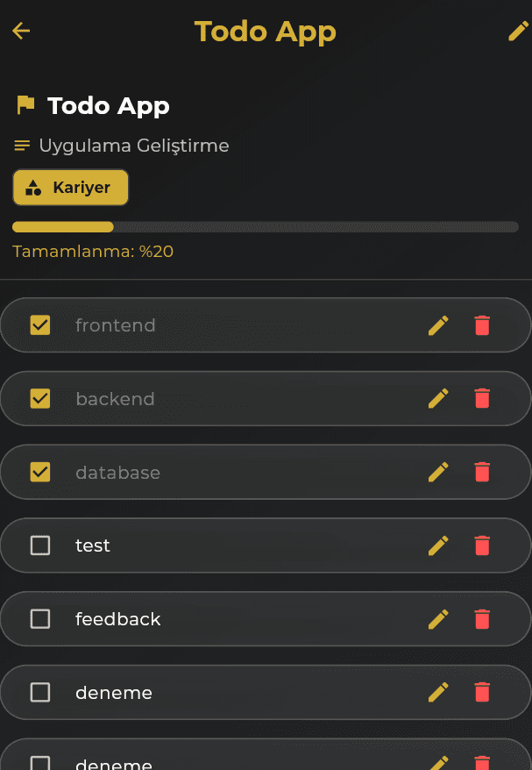The image size is (532, 770).
Task: Click the flag icon beside Todo App title
Action: [x=25, y=104]
